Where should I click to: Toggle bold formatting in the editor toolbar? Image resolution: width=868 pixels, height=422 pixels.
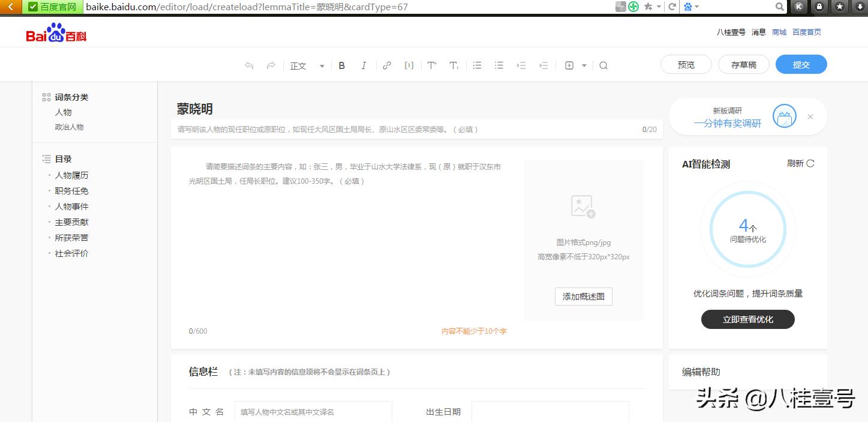tap(341, 65)
